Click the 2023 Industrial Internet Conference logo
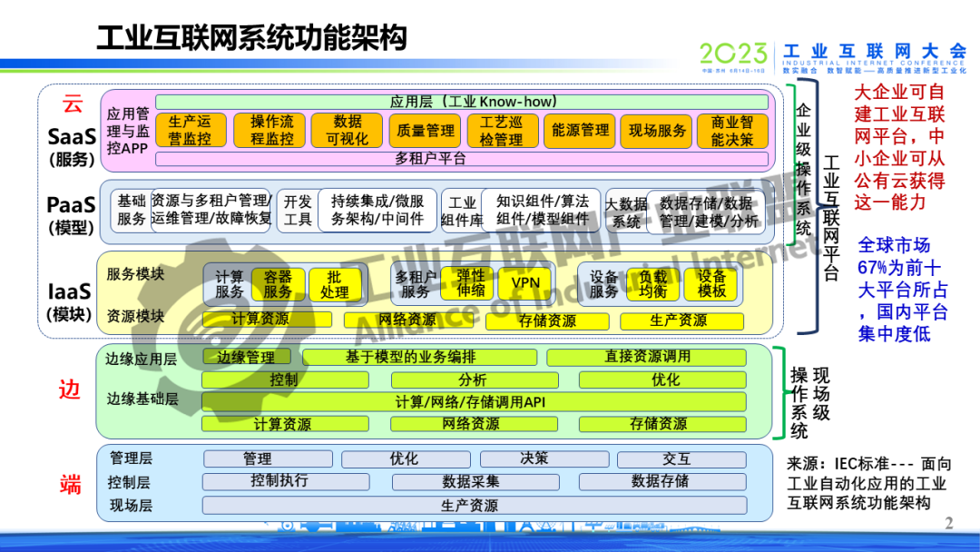The height and width of the screenshot is (552, 980). click(833, 55)
